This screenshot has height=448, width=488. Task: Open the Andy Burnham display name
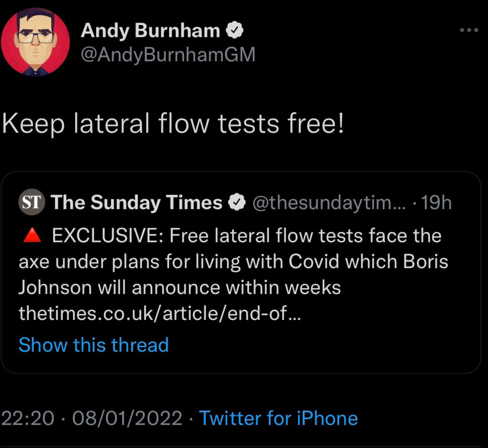tap(150, 30)
